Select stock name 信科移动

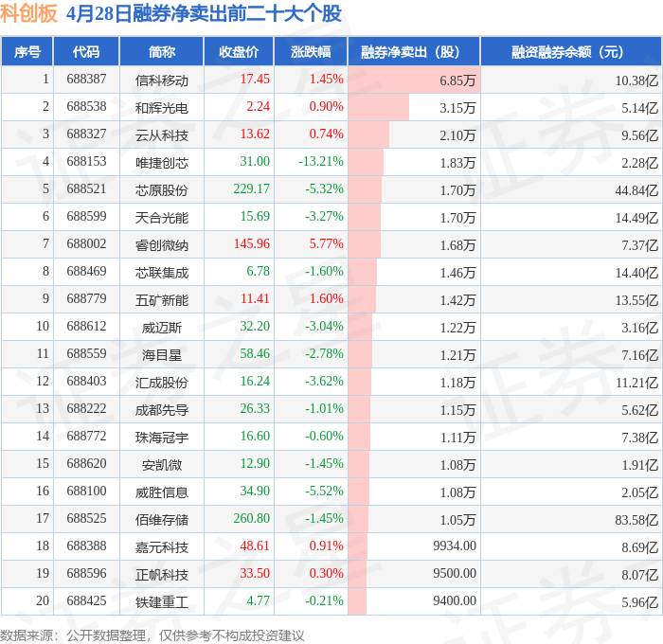pos(162,80)
